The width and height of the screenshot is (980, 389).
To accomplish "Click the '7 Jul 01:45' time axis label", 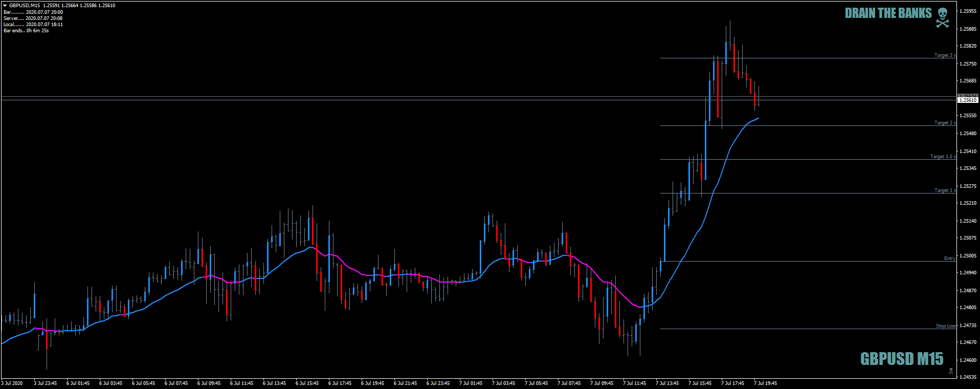I will [471, 383].
